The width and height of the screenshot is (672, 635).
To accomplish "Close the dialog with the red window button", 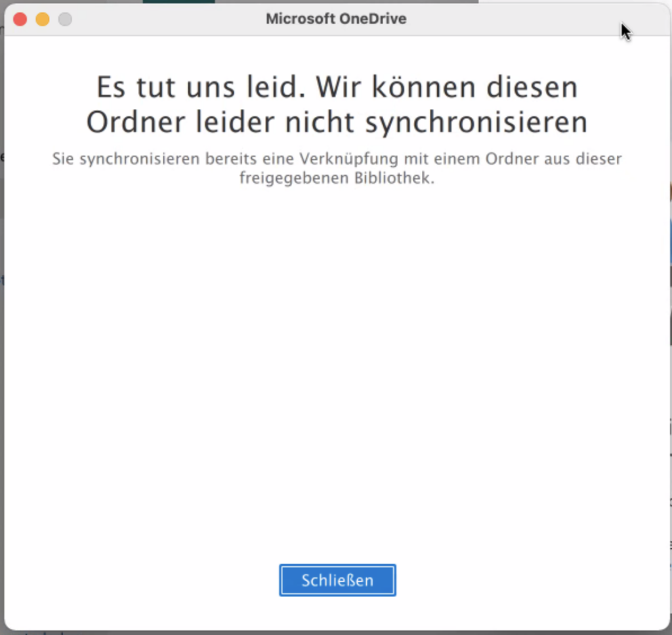I will coord(20,19).
